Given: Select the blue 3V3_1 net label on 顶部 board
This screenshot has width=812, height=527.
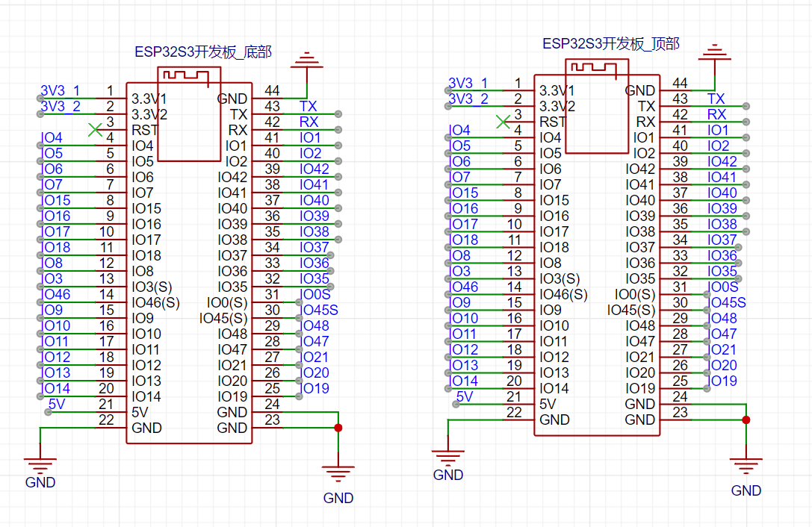Looking at the screenshot, I should (468, 83).
